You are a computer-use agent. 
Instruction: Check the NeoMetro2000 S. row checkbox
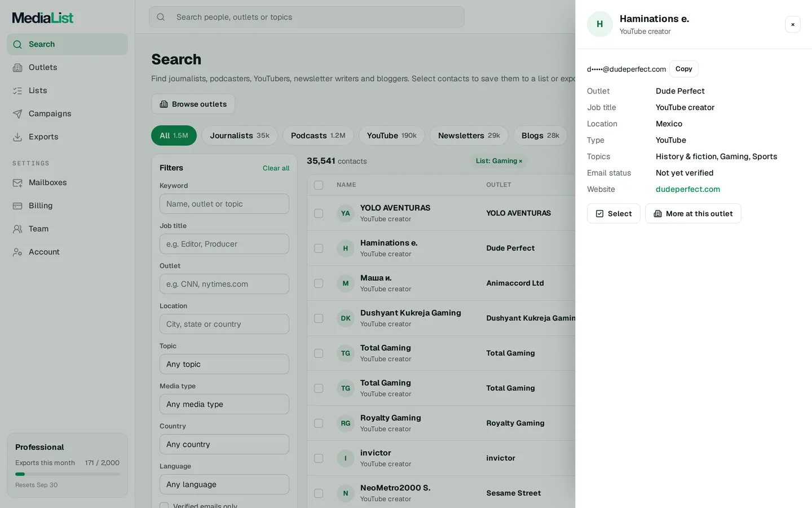319,493
